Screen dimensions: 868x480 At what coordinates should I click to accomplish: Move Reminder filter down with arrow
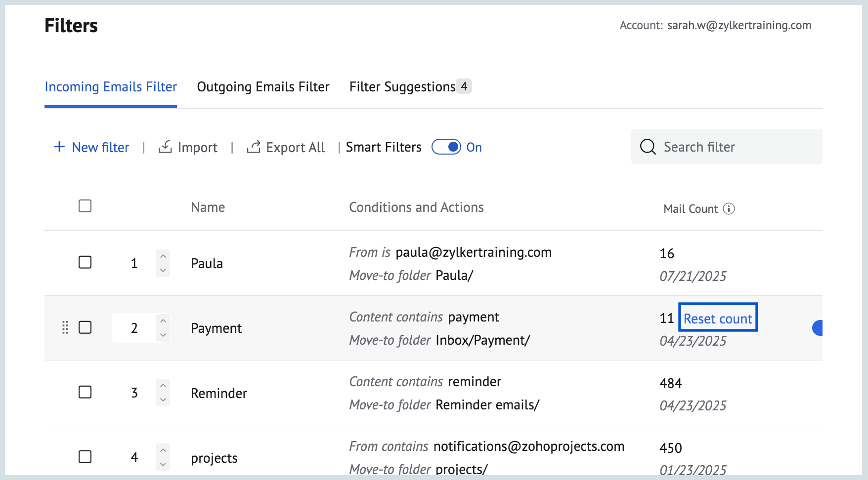click(x=163, y=400)
